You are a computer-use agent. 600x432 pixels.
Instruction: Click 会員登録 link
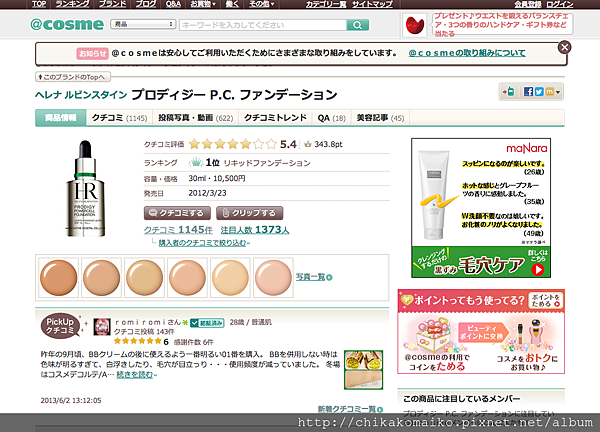tap(528, 4)
